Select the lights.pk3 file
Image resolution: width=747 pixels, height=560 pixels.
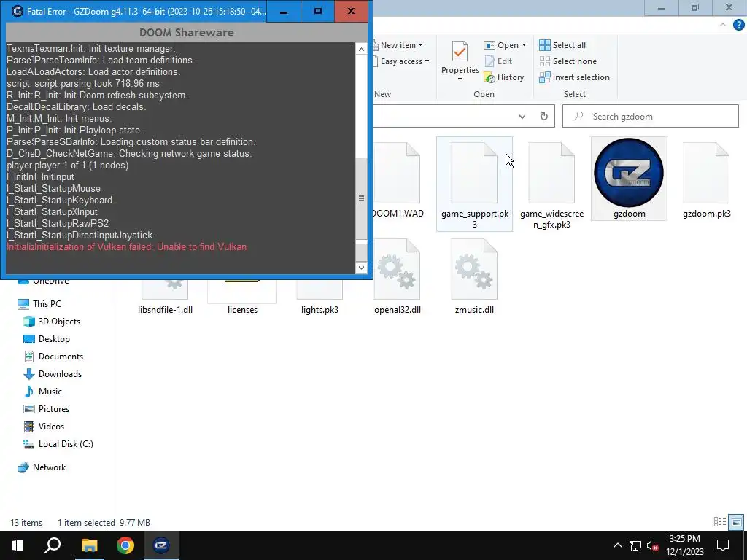320,297
